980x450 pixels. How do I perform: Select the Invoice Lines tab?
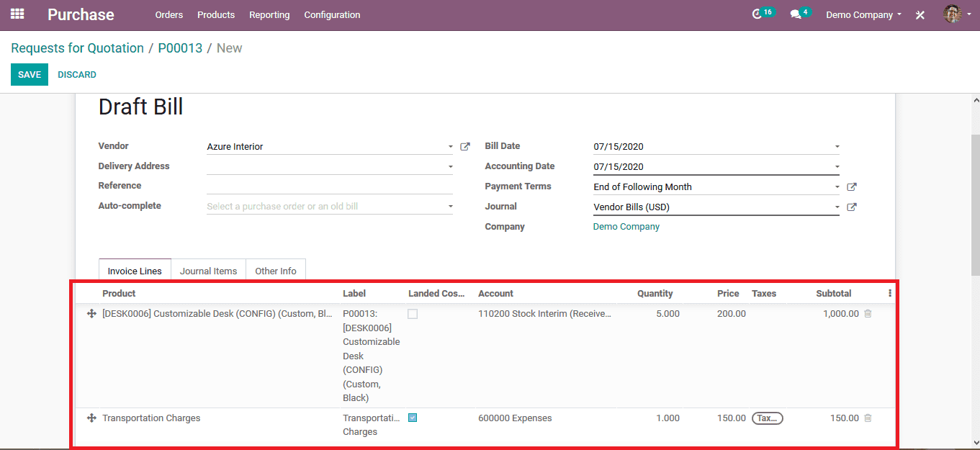(x=135, y=271)
